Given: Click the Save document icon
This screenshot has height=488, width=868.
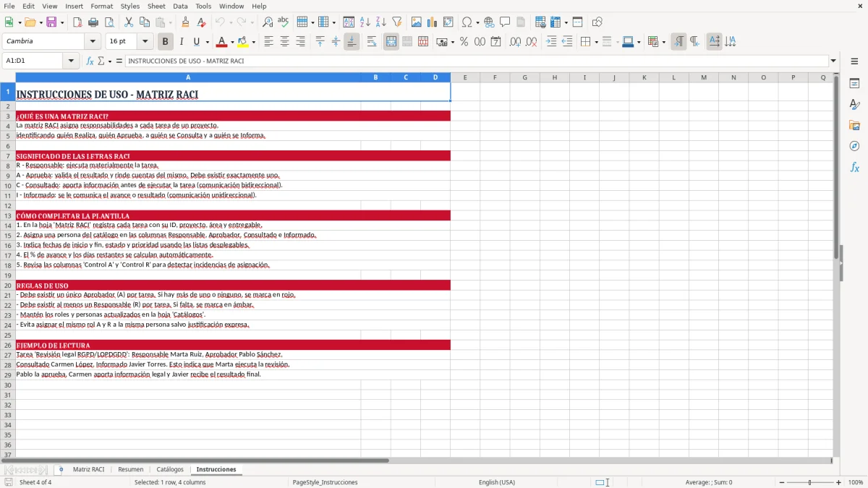Looking at the screenshot, I should [x=51, y=22].
